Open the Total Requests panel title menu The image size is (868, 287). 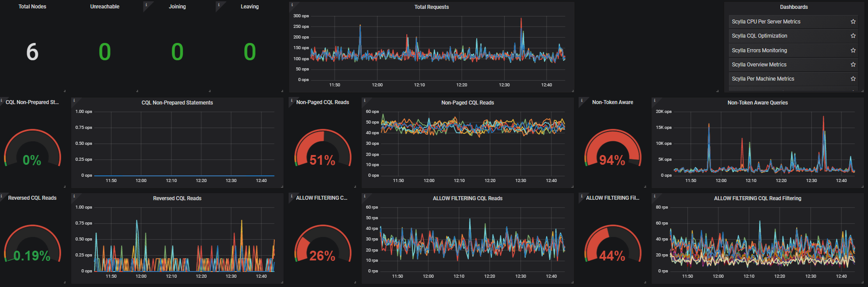click(x=432, y=7)
